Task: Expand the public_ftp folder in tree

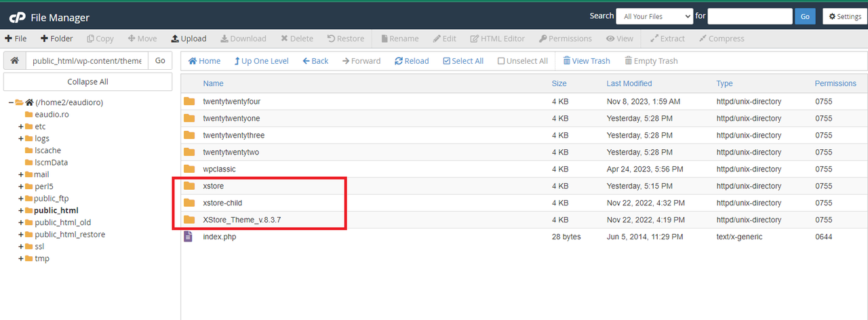Action: [x=20, y=199]
